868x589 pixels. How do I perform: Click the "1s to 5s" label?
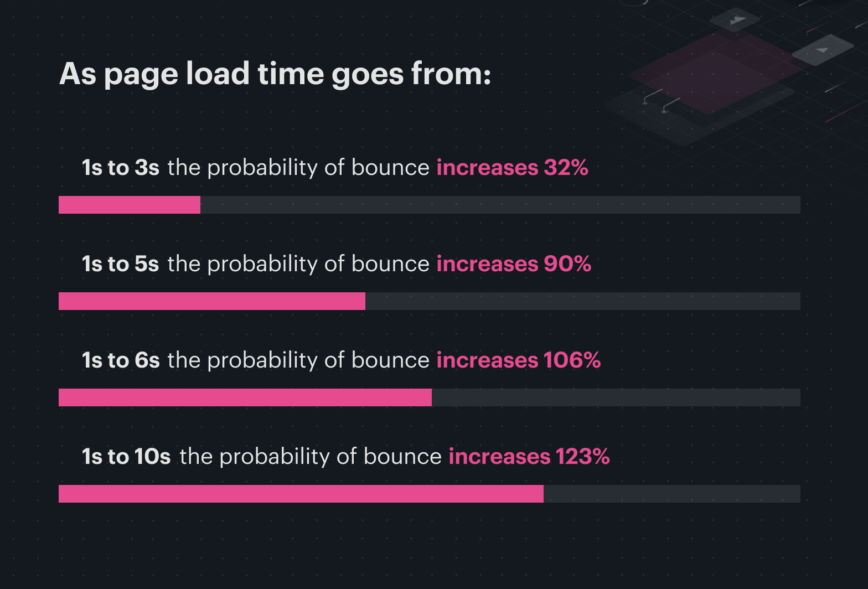pyautogui.click(x=121, y=264)
